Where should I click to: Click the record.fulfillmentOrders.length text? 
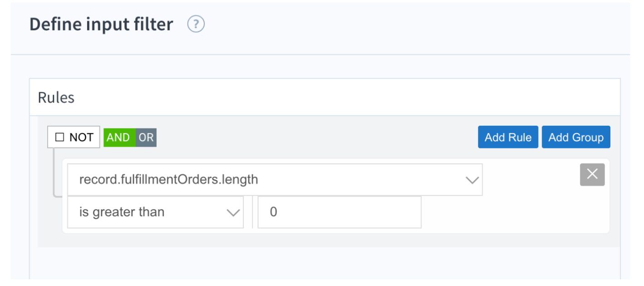(x=168, y=180)
